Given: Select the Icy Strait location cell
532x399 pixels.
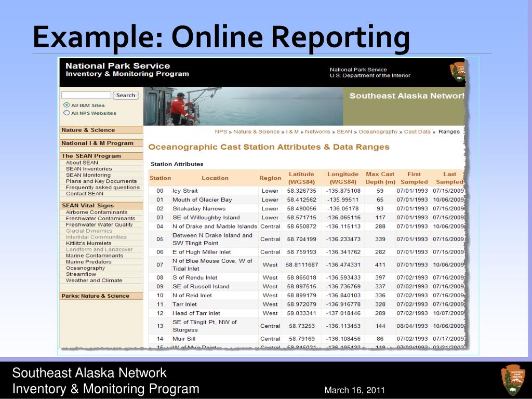Looking at the screenshot, I should click(185, 191).
